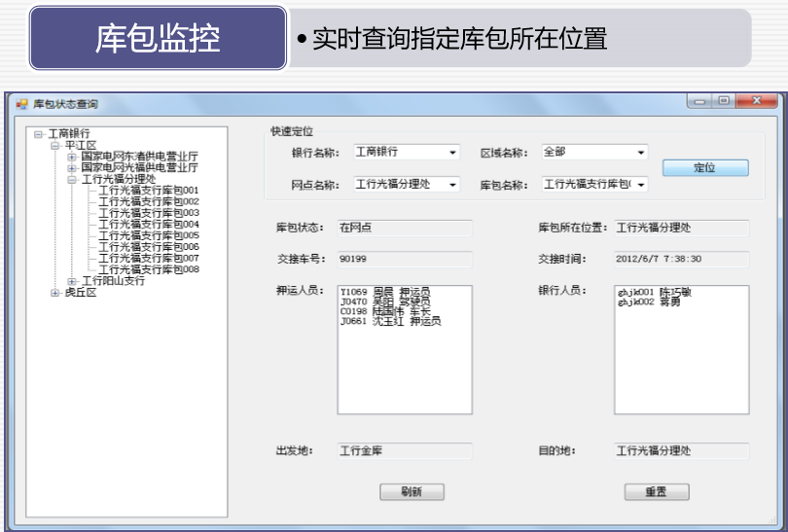788x532 pixels.
Task: Open the 银行名称 dropdown
Action: [x=452, y=153]
